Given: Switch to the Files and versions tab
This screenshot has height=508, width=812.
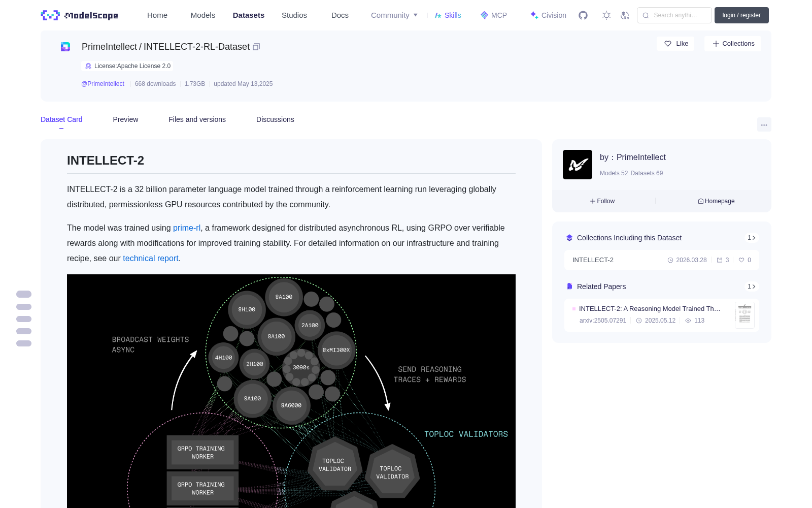Looking at the screenshot, I should pyautogui.click(x=197, y=119).
